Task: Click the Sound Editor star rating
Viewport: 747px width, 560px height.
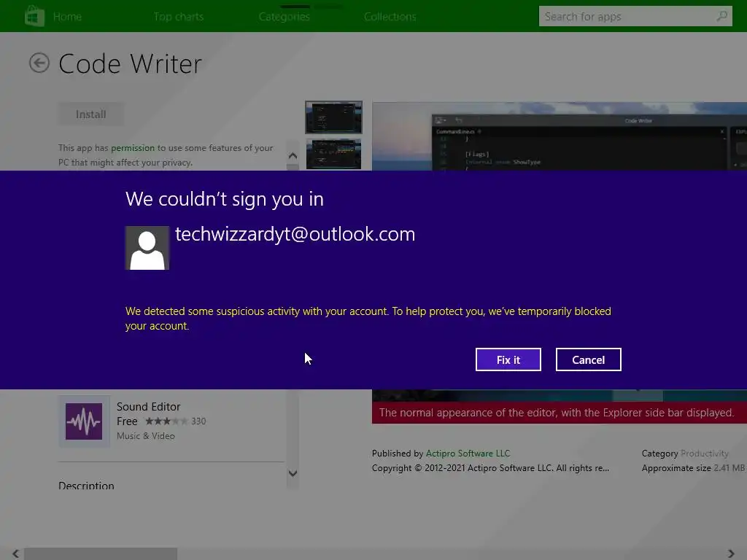Action: (x=167, y=421)
